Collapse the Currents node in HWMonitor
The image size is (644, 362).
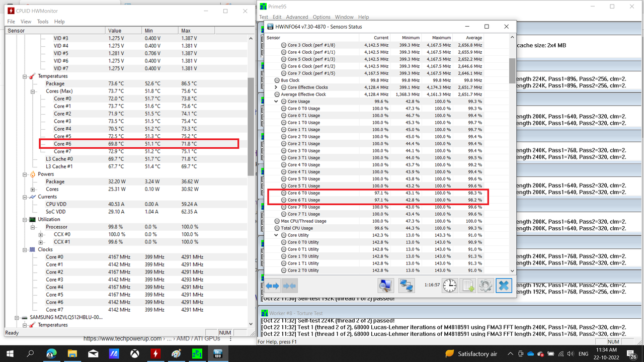click(x=25, y=197)
